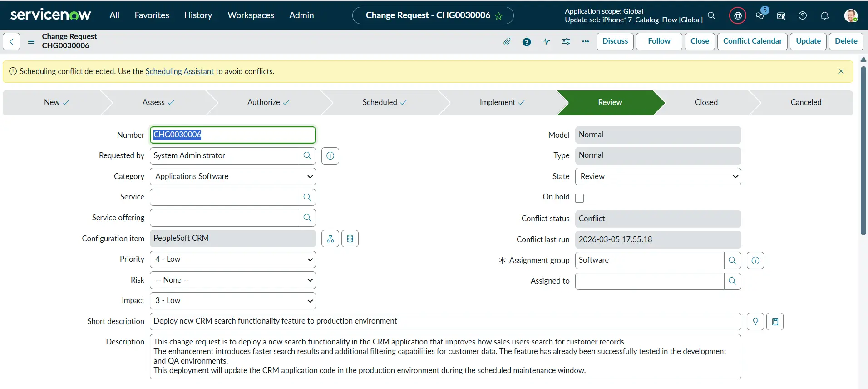868x389 pixels.
Task: Show the Configuration item dependency map icon
Action: coord(330,239)
